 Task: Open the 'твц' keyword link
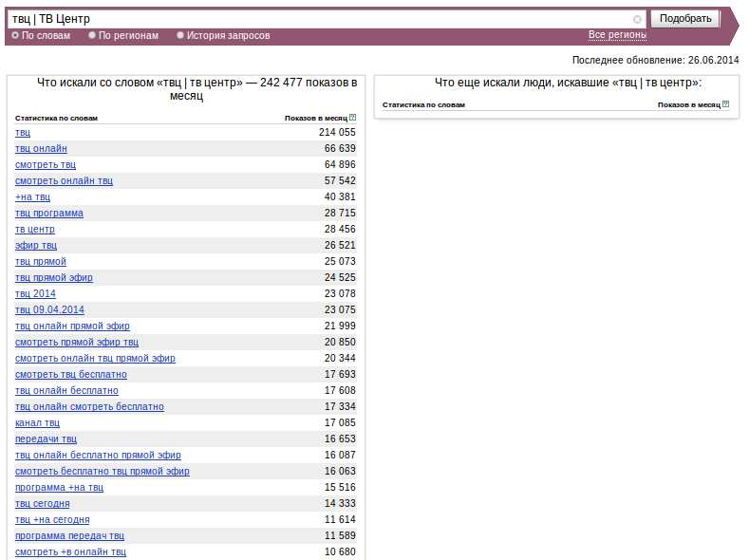click(23, 133)
